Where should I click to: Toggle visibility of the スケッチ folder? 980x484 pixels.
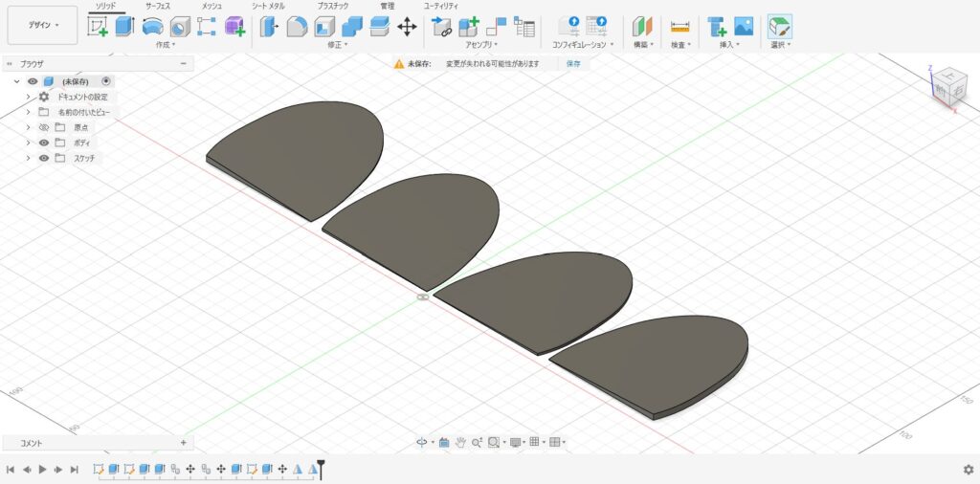(x=44, y=158)
